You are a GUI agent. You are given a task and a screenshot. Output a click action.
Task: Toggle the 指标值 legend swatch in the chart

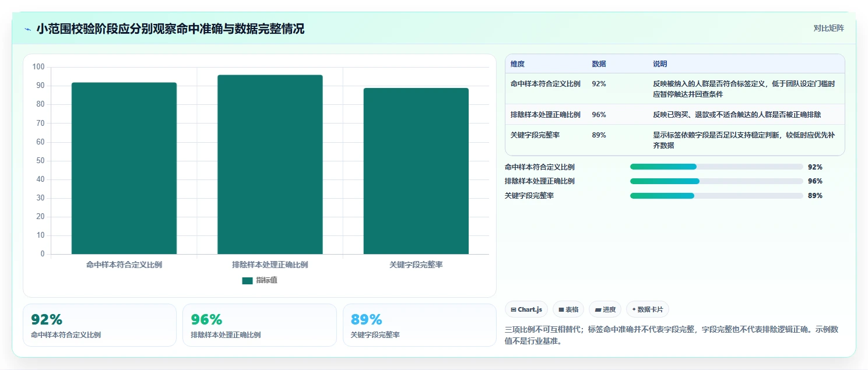click(247, 281)
